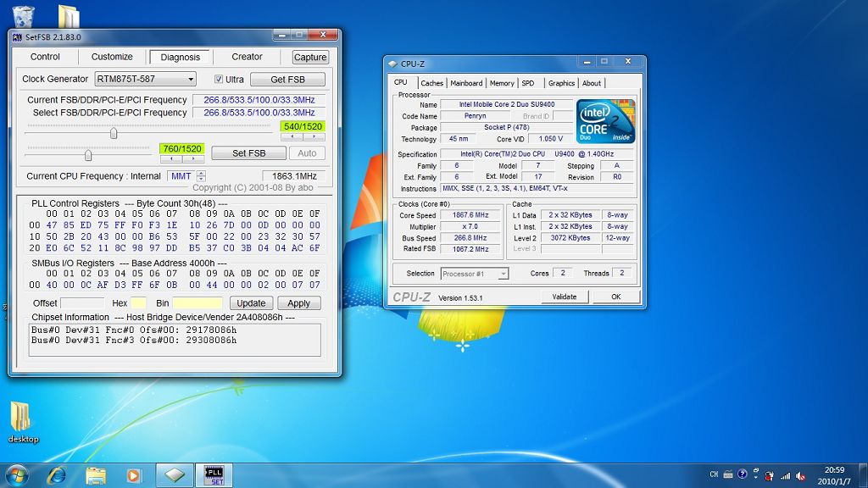Click the lower FSB slider thumb
This screenshot has width=868, height=488.
88,156
